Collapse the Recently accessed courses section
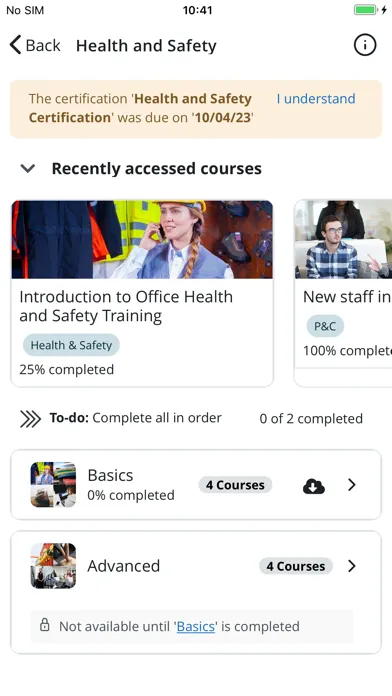The height and width of the screenshot is (696, 392). [x=28, y=169]
